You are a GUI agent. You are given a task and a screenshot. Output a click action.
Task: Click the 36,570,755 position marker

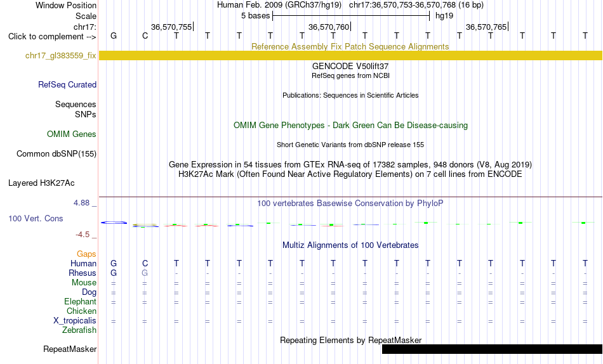pyautogui.click(x=171, y=27)
